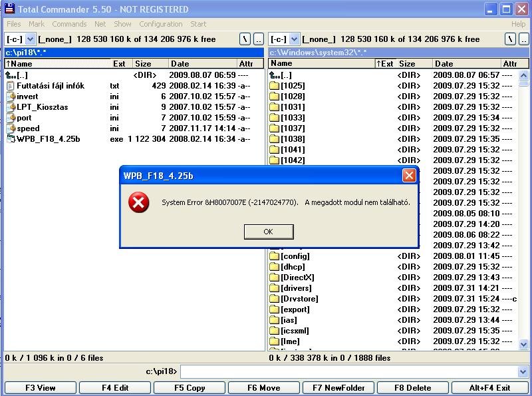This screenshot has height=396, width=532.
Task: Open the Mark menu
Action: (x=37, y=24)
